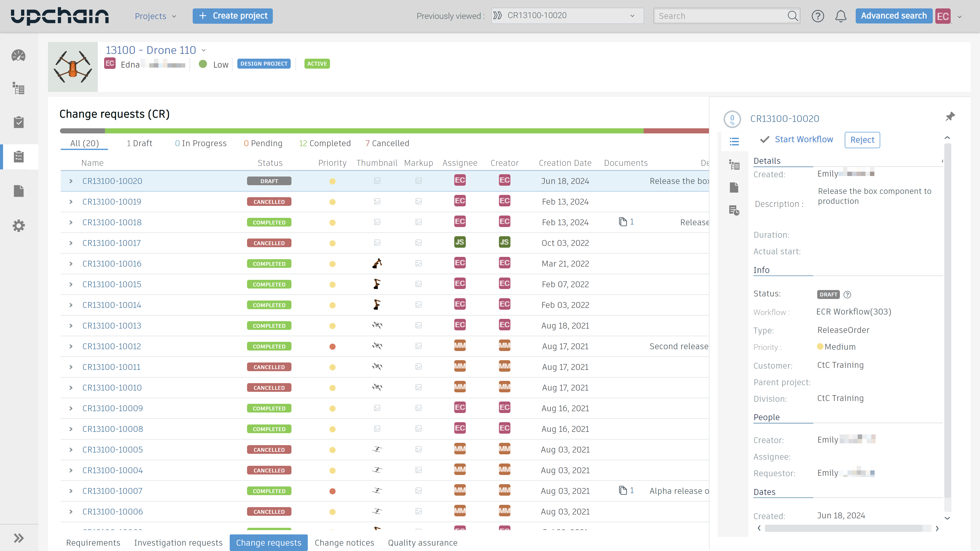Screen dimensions: 980x551
Task: Filter by 12 Completed requests
Action: click(325, 143)
